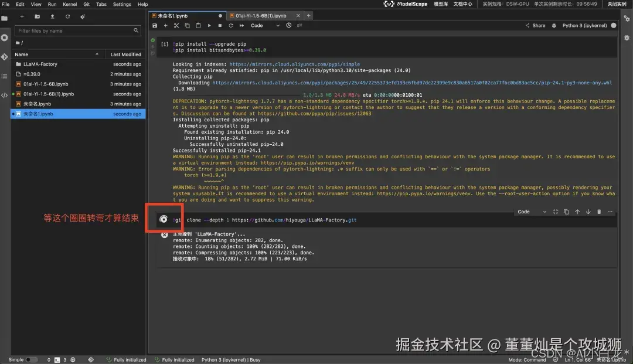Open the Edit menu

coord(20,4)
